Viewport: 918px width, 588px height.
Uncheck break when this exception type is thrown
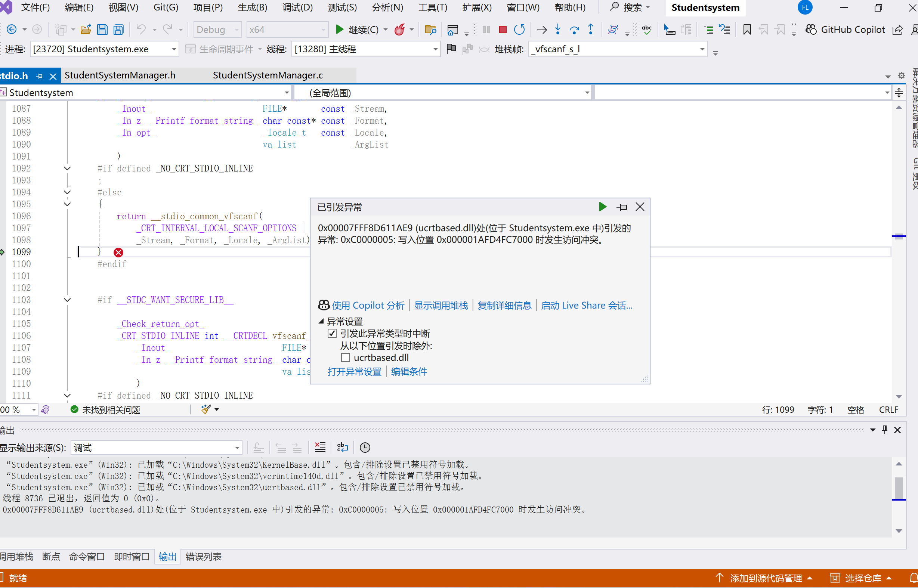332,333
